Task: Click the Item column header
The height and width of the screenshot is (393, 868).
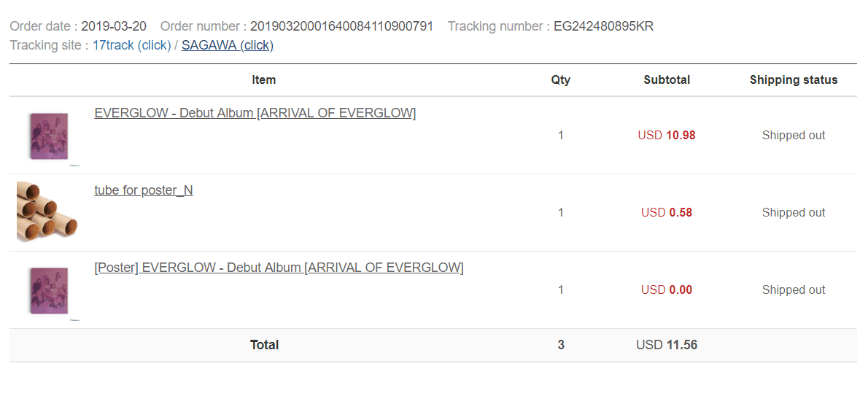Action: click(264, 79)
